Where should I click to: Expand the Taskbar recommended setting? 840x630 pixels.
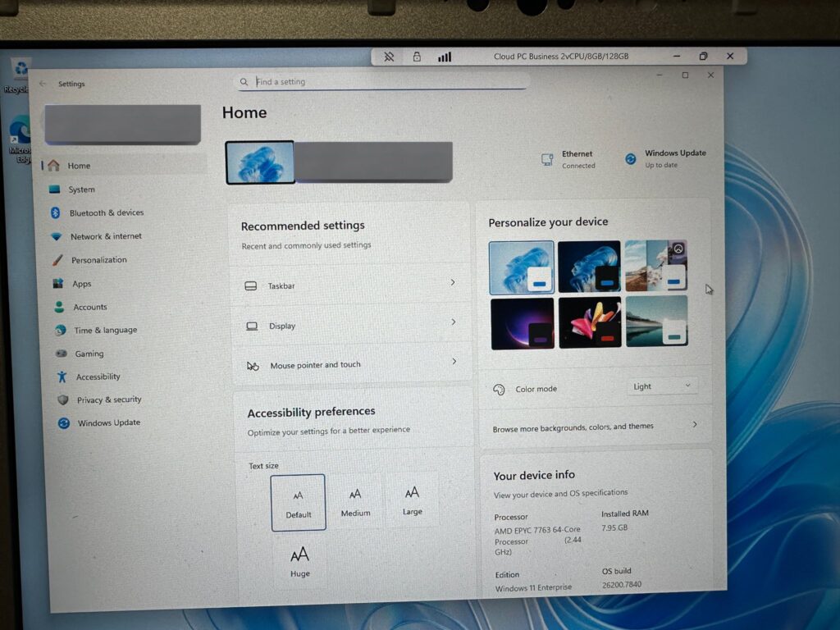(350, 285)
